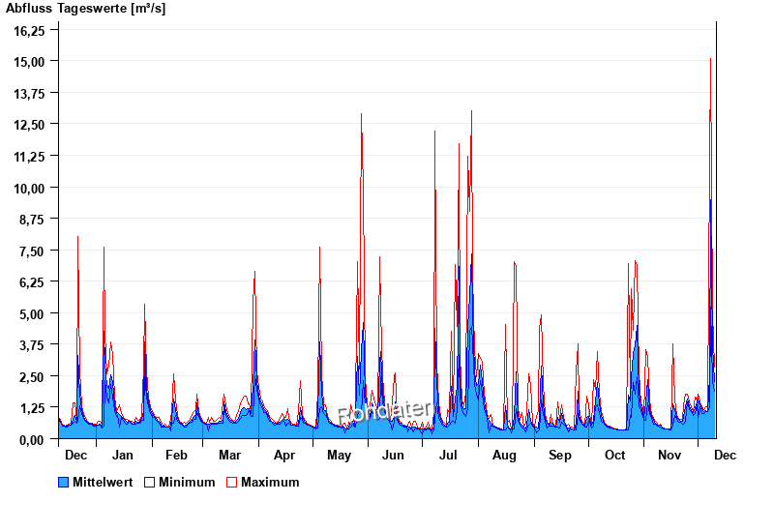Click the 10,00 y-axis value
The image size is (774, 532).
[x=30, y=188]
